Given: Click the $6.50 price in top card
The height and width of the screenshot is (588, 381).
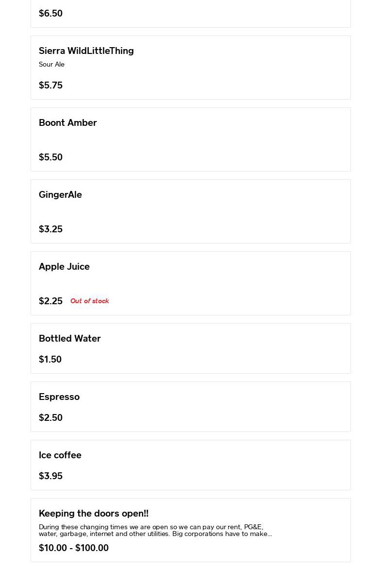Looking at the screenshot, I should pos(50,13).
